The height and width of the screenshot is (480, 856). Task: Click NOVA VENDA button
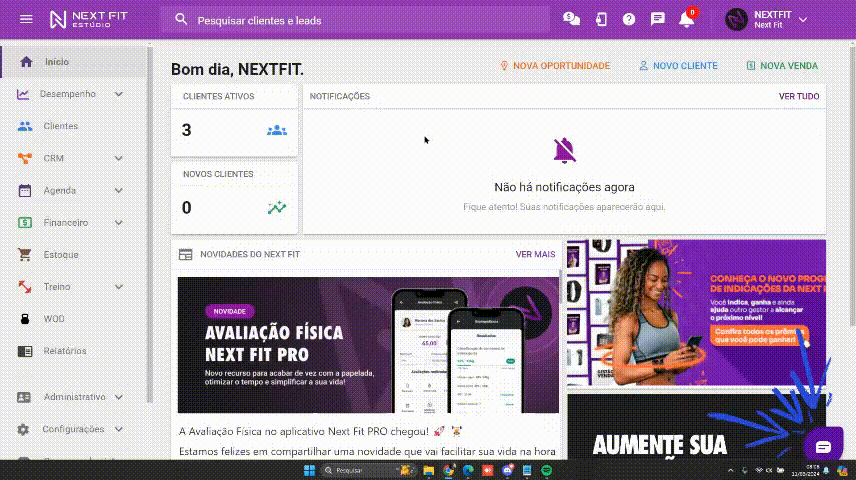[x=782, y=66]
